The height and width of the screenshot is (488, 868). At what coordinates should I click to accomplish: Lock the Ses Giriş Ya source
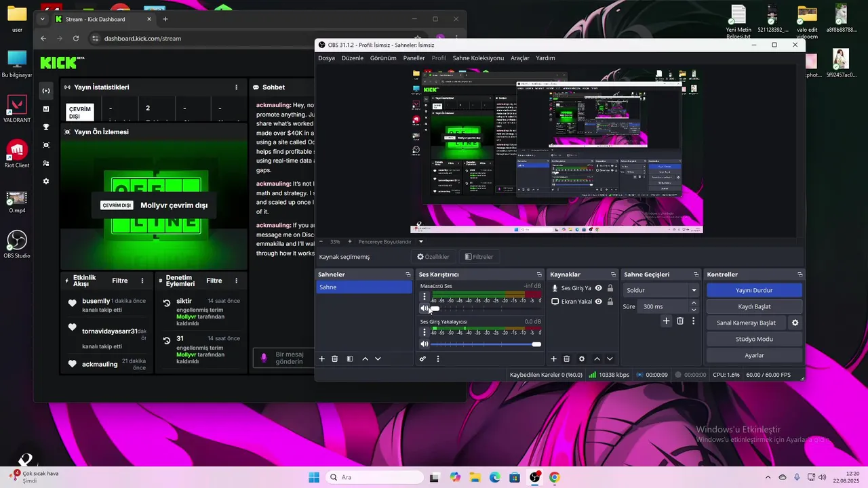[610, 288]
